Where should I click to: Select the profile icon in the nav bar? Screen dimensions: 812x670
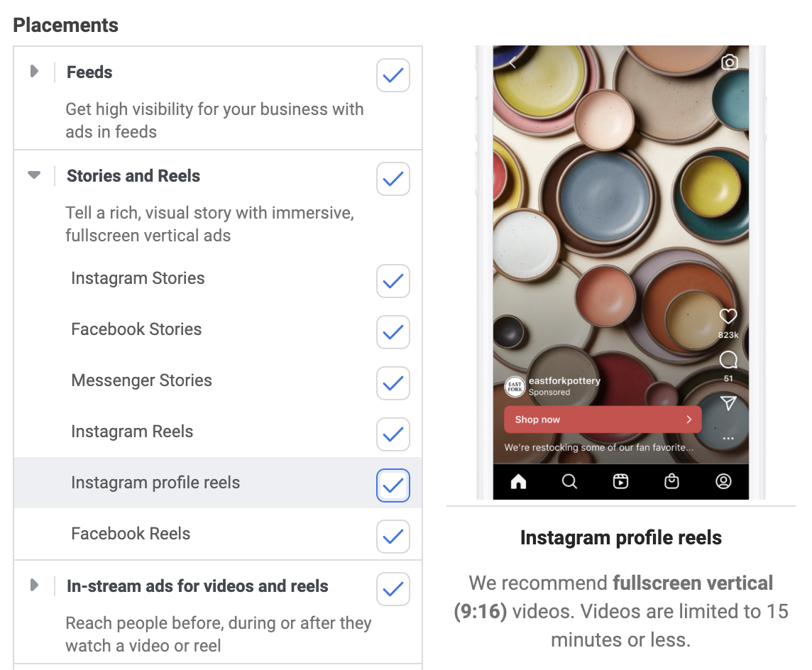pos(723,481)
